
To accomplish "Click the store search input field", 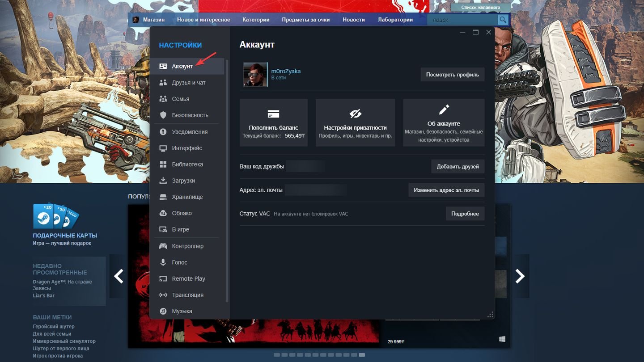I will tap(463, 20).
